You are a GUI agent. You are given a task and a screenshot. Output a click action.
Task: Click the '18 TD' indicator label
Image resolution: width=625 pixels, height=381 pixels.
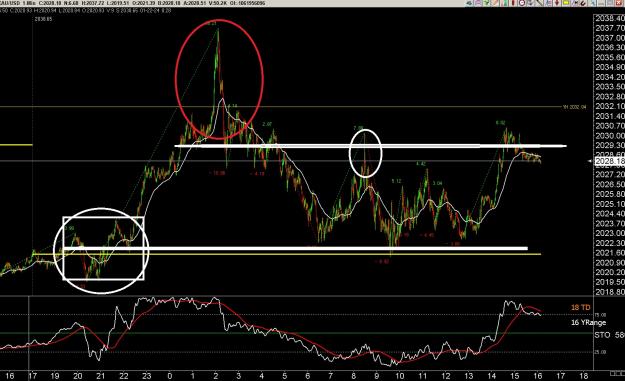point(580,308)
